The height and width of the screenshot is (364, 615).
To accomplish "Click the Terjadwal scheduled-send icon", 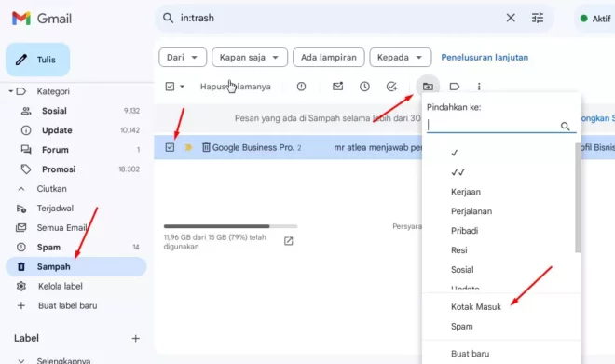I will tap(21, 209).
